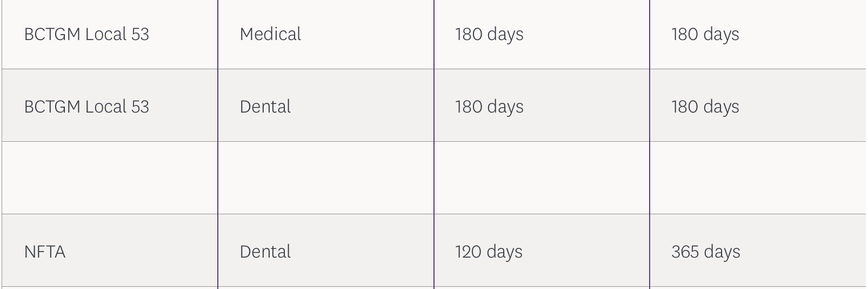Screen dimensions: 868x289
Task: Select the NFTA cell
Action: [45, 252]
